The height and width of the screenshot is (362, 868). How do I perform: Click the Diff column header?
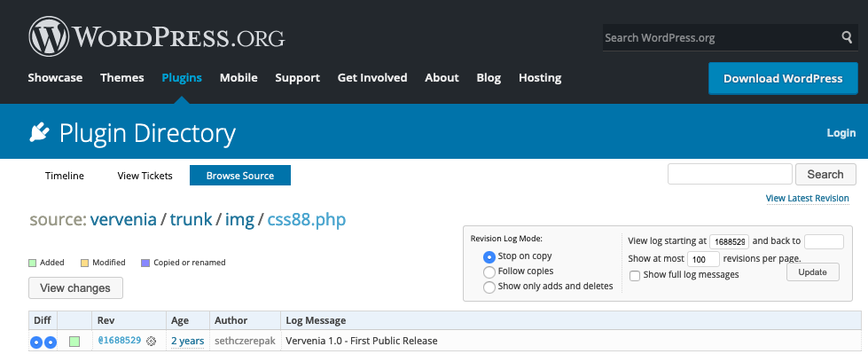pyautogui.click(x=42, y=320)
